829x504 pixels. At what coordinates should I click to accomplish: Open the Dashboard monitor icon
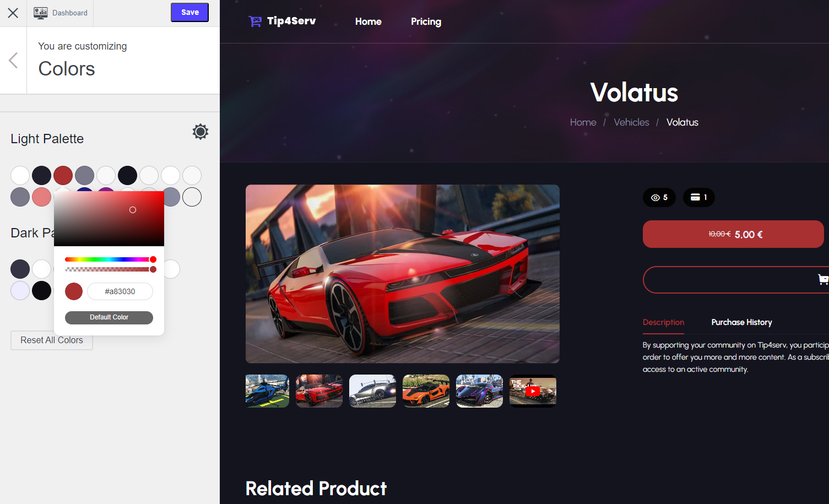40,13
